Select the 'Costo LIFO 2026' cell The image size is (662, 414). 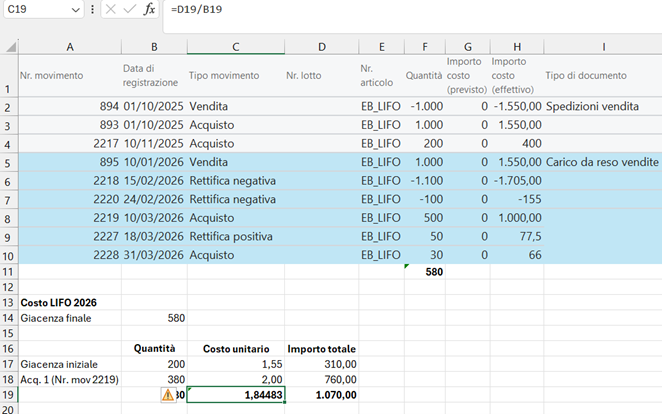[60, 302]
